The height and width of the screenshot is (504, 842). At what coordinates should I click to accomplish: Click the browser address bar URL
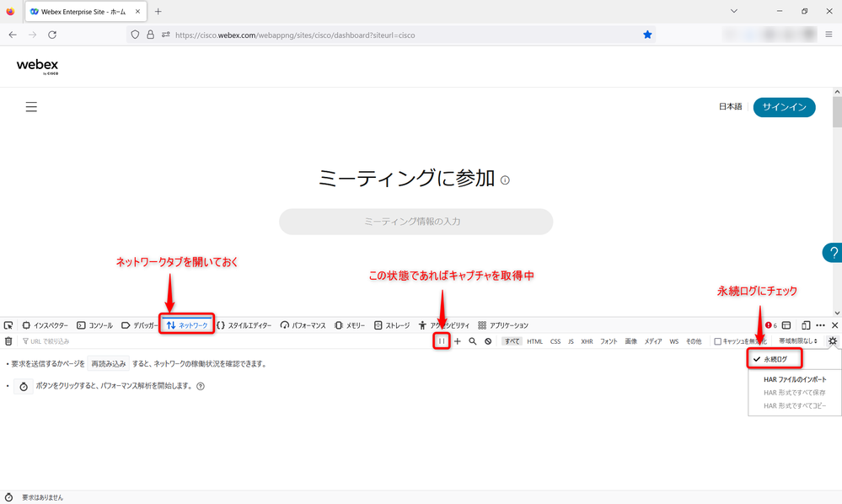click(295, 35)
